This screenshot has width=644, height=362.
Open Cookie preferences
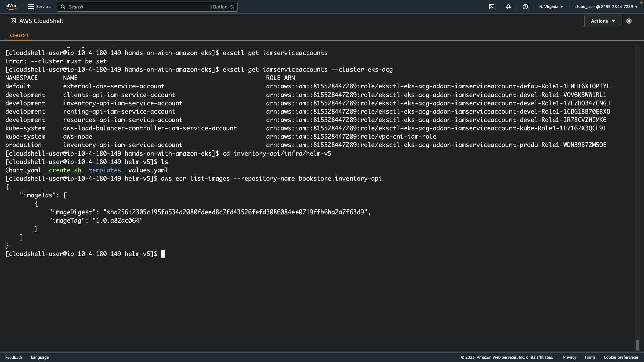(621, 357)
